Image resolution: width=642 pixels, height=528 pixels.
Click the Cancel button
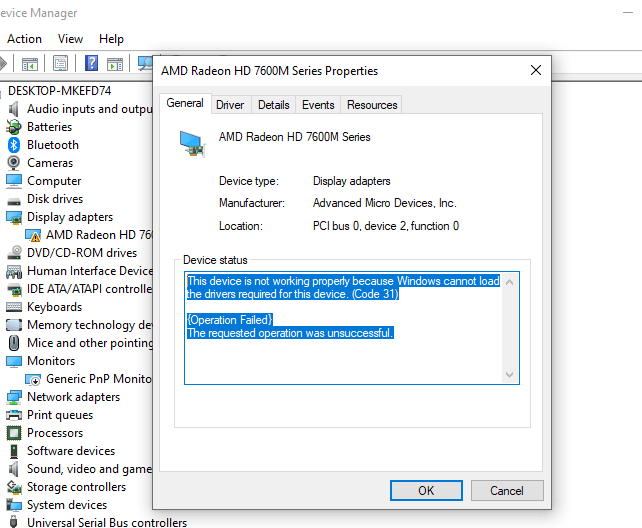tap(507, 490)
